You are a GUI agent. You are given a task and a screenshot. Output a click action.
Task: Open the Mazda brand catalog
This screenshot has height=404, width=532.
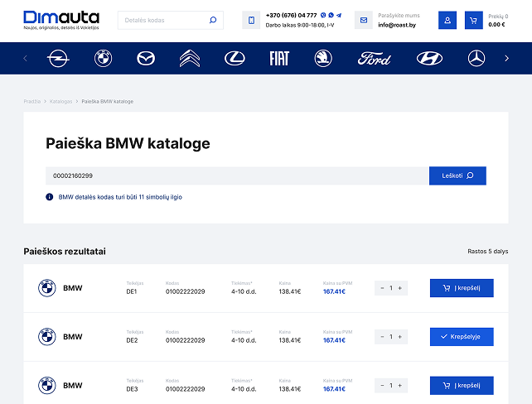click(146, 58)
